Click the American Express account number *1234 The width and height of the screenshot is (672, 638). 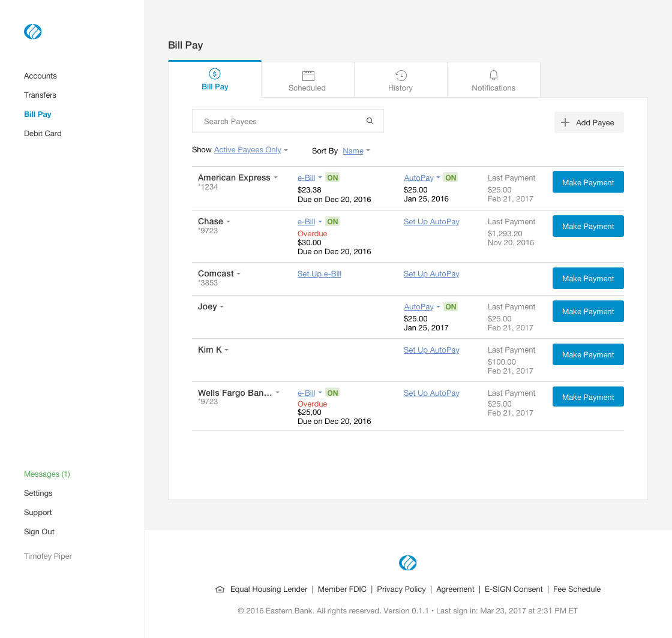tap(208, 186)
